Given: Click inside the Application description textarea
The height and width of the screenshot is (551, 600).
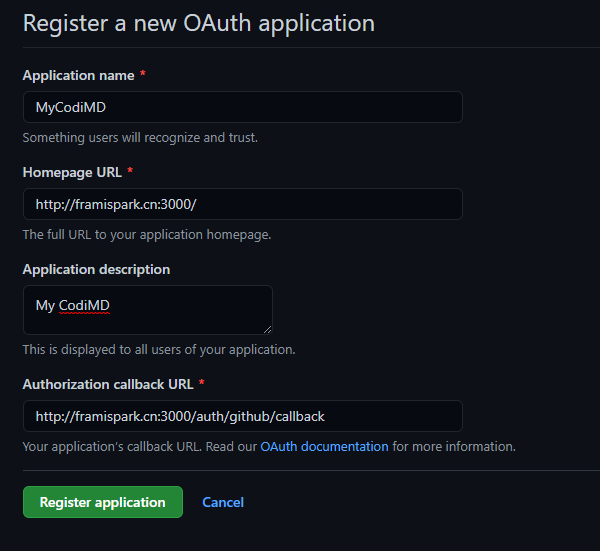Looking at the screenshot, I should [147, 310].
